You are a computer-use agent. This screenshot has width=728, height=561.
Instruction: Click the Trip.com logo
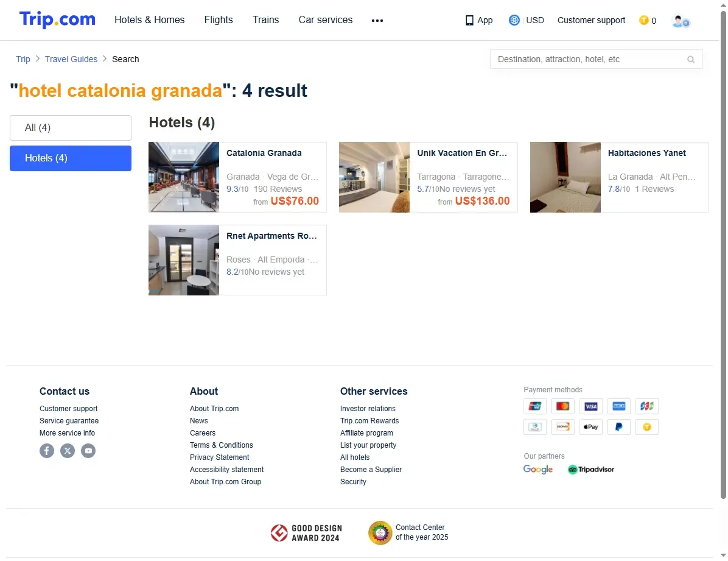[57, 19]
